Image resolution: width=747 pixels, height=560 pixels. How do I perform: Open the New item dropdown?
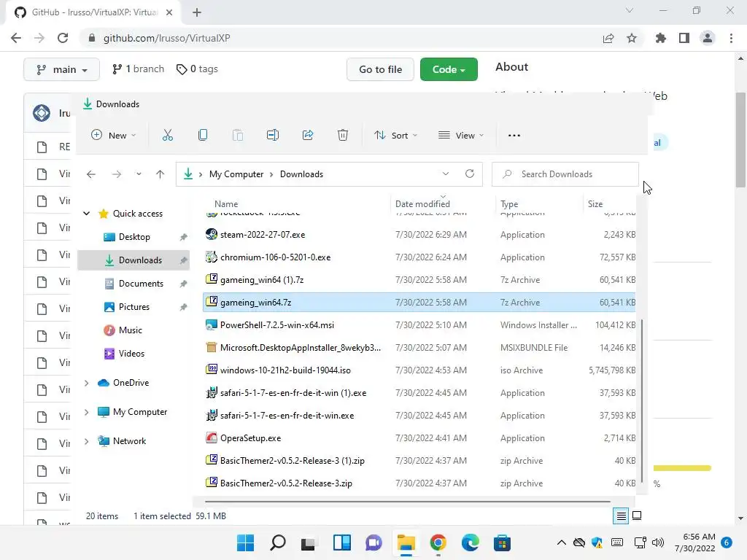(113, 135)
